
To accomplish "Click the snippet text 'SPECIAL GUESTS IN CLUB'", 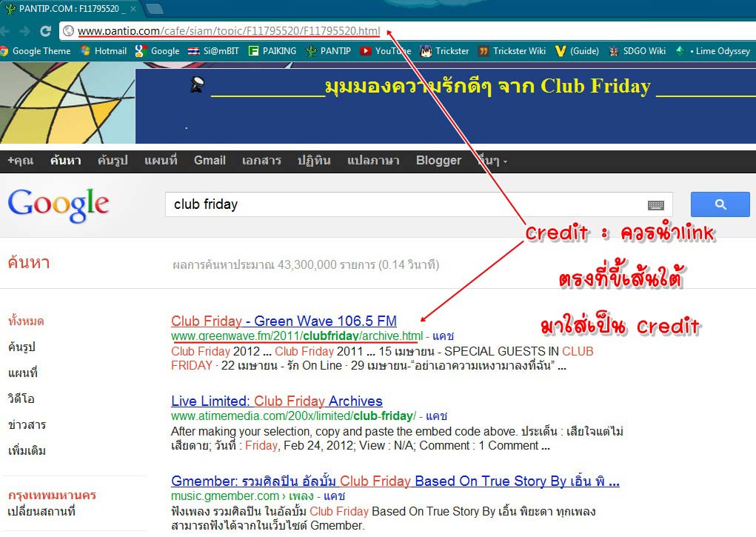I will coord(519,351).
